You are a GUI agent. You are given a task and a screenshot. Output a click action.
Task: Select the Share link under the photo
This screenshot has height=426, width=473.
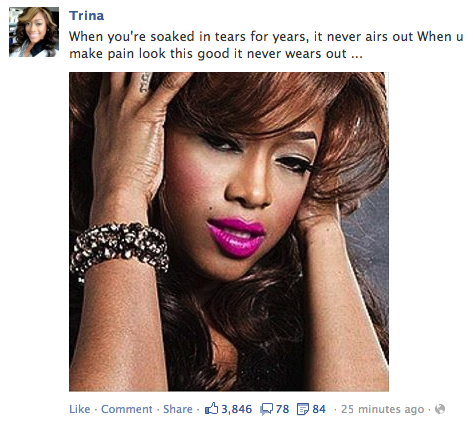[x=178, y=409]
